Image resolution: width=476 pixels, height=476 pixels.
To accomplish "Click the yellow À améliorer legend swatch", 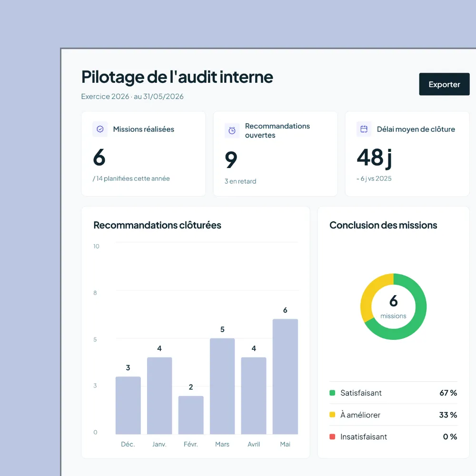I will (x=332, y=415).
